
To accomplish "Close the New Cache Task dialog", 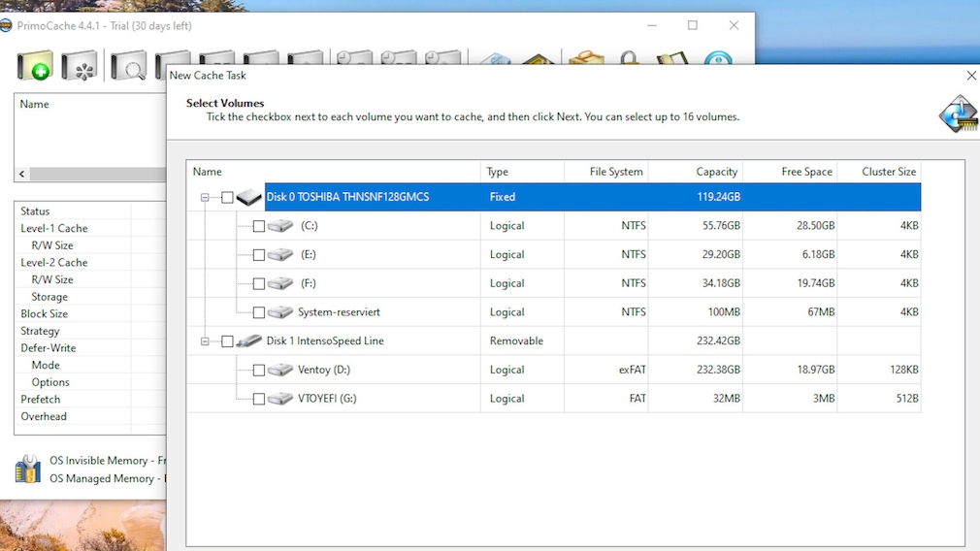I will click(970, 76).
